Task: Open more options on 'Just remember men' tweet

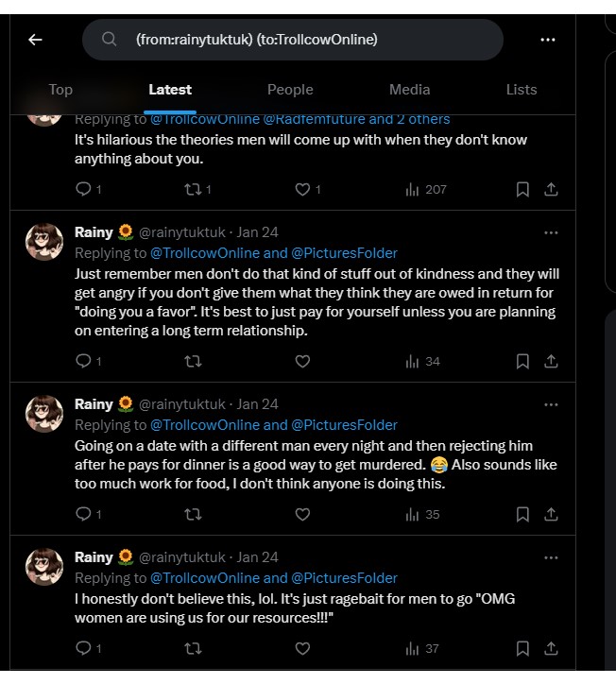Action: tap(551, 232)
